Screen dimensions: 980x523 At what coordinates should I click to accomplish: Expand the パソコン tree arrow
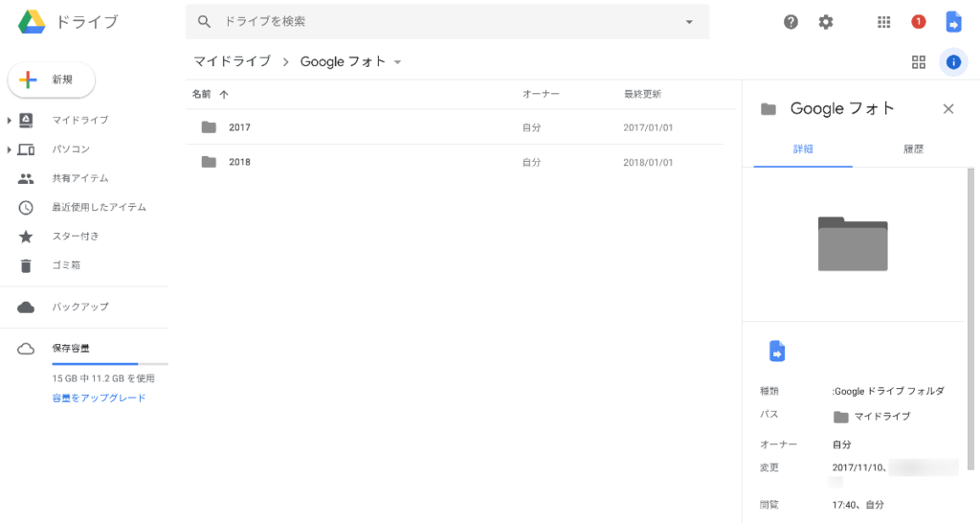[9, 149]
